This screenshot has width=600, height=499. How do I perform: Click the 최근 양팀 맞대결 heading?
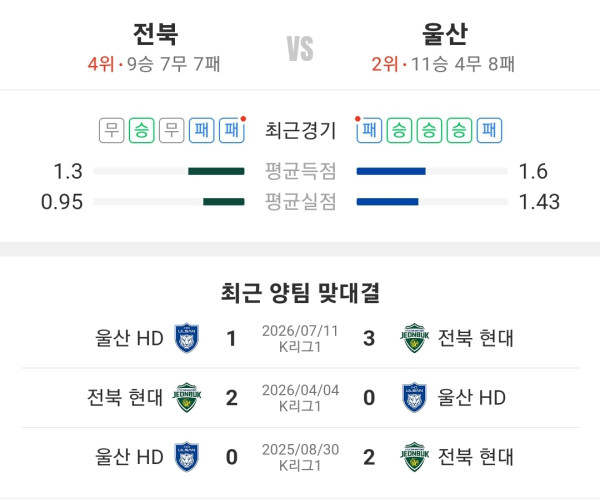[x=300, y=293]
